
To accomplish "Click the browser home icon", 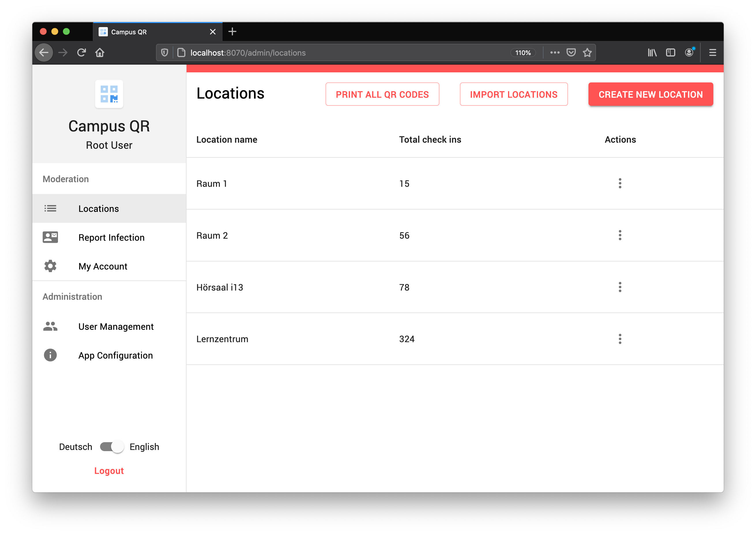I will [x=100, y=53].
